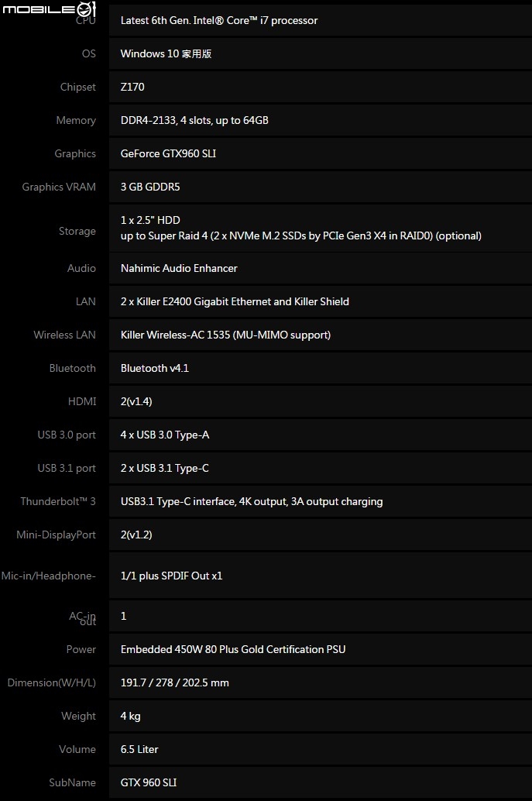Click the 'Audio' row label

81,268
